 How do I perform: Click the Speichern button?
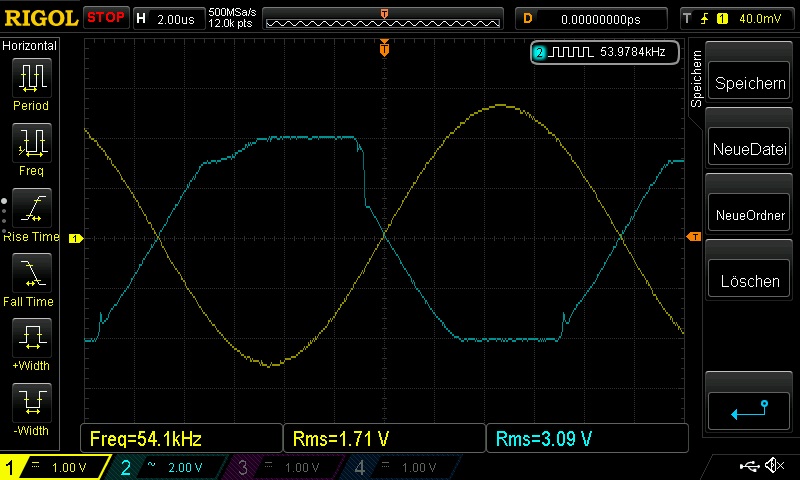(x=749, y=83)
